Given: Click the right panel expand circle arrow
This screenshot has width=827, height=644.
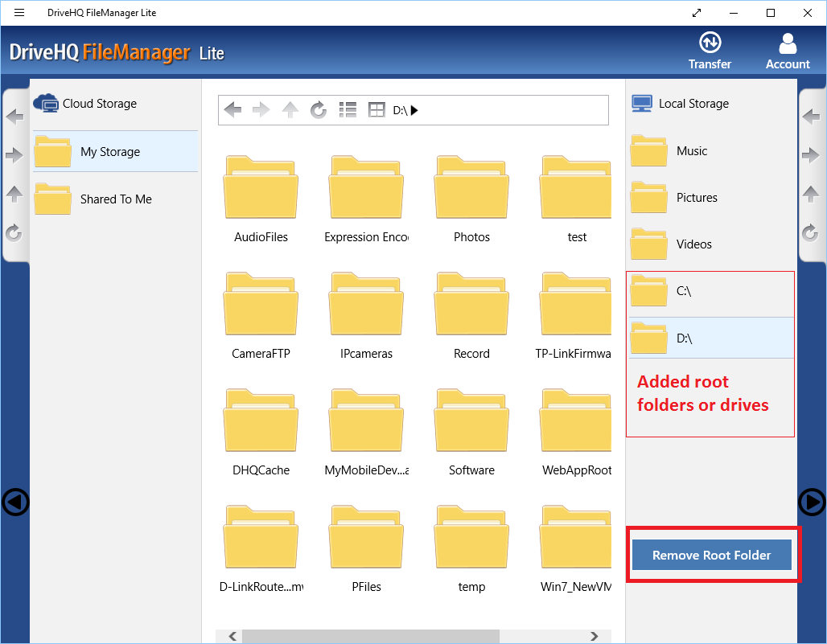Looking at the screenshot, I should (812, 502).
